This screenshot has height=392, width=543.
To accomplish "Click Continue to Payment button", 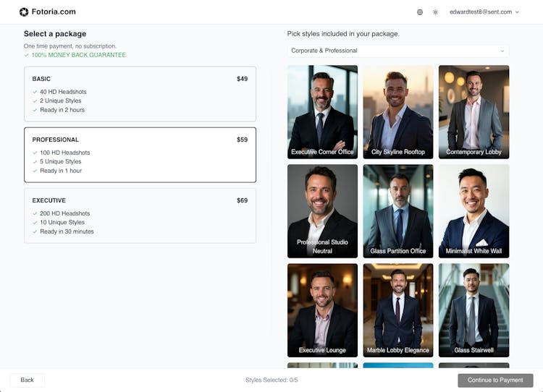I will (495, 380).
